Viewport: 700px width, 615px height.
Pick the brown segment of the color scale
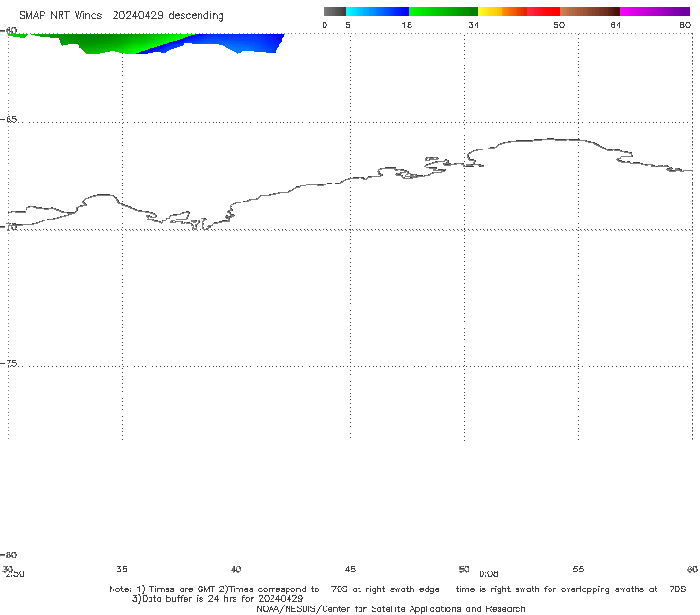pos(589,11)
